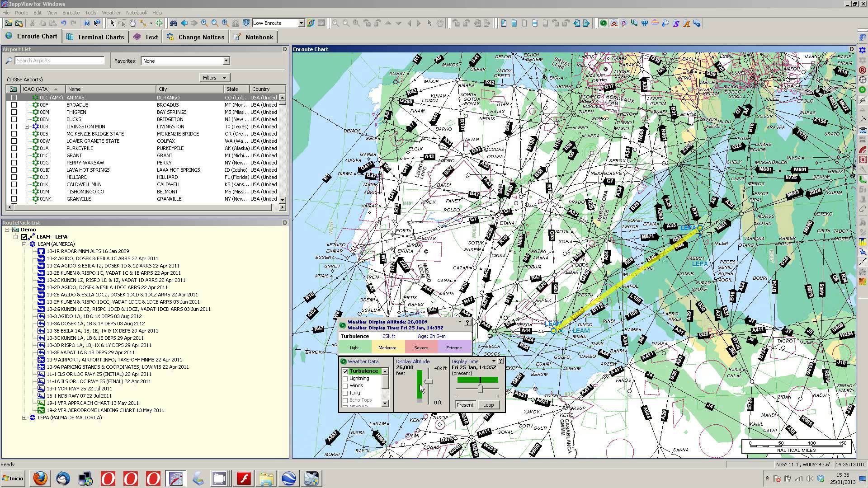Check the box for 00F BROADUS airport
Screen dimensions: 868x488
14,105
